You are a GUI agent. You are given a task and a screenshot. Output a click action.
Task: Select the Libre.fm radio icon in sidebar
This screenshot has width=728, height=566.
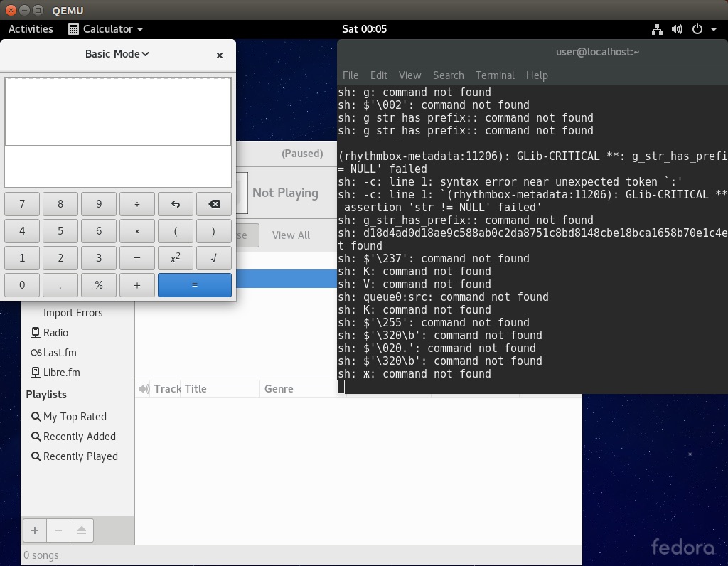(x=36, y=372)
